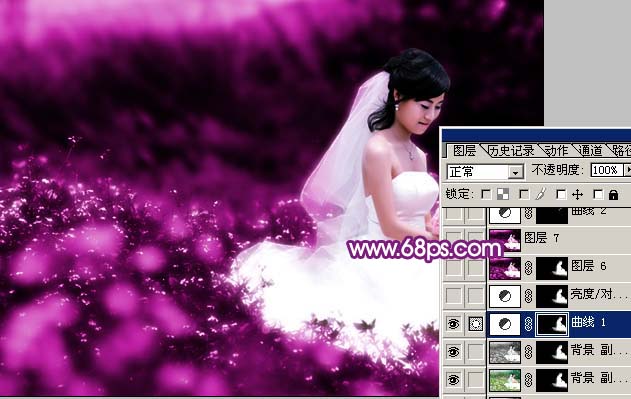Viewport: 631px width, 399px height.
Task: Click the brightness/contrast adjustment icon of 亮度/对 layer
Action: 505,296
